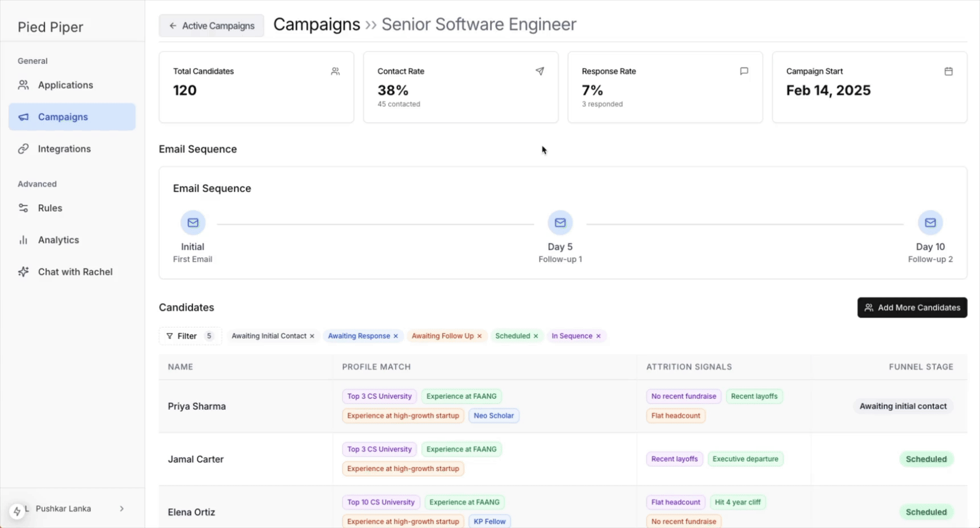980x528 pixels.
Task: Remove the Scheduled filter chip
Action: click(x=536, y=336)
